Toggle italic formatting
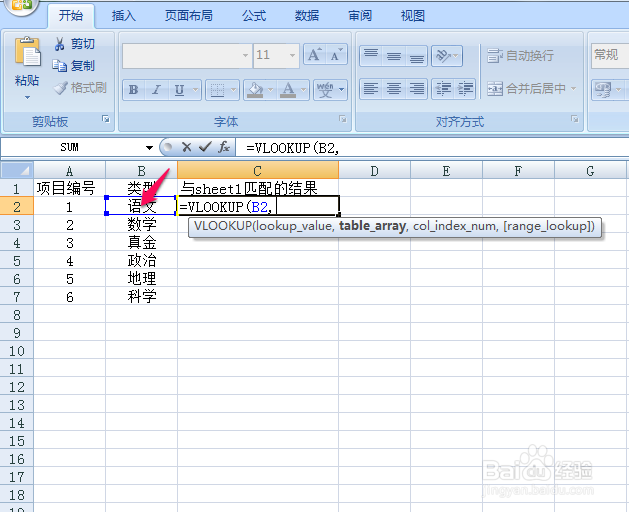 click(156, 89)
